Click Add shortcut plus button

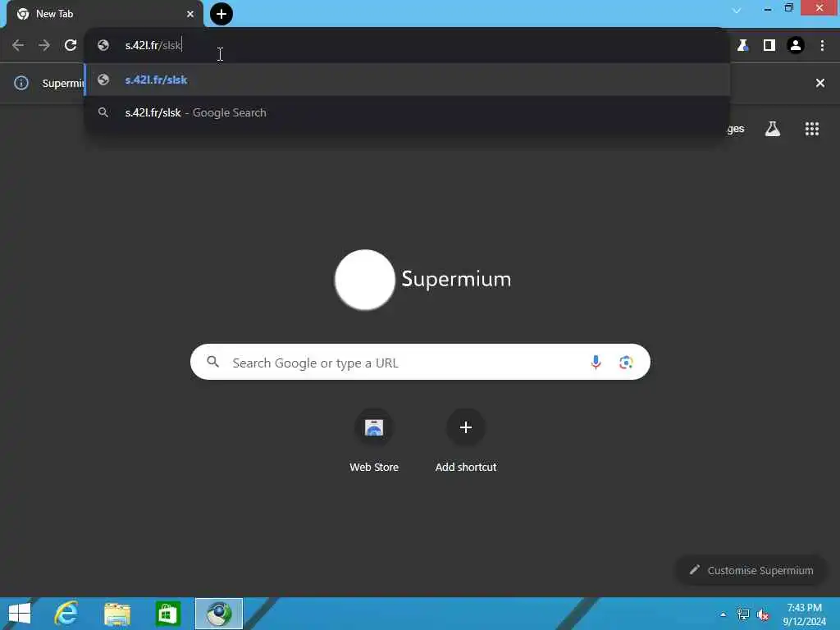click(466, 427)
